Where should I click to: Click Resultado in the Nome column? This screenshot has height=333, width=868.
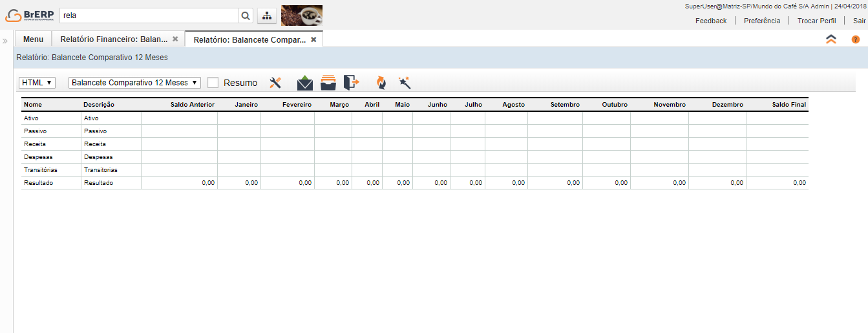(x=38, y=183)
